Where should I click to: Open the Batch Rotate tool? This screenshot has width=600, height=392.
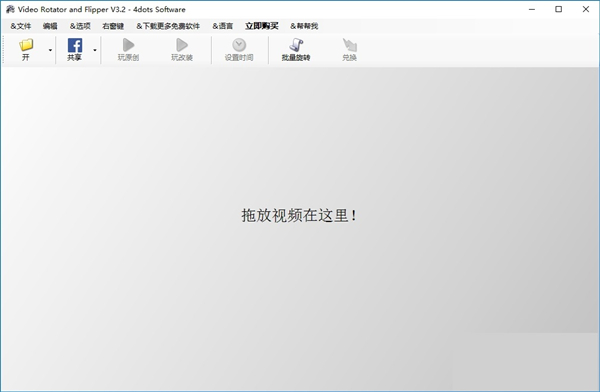pos(296,50)
